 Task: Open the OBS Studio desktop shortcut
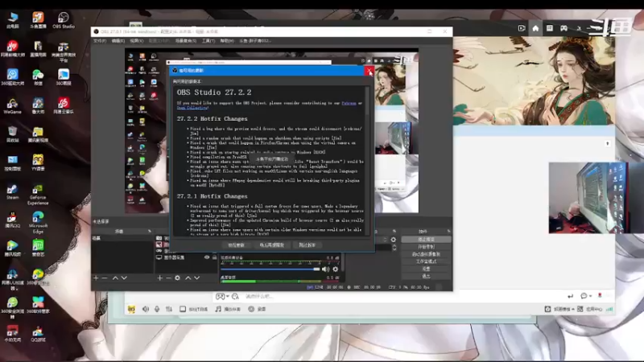coord(64,20)
